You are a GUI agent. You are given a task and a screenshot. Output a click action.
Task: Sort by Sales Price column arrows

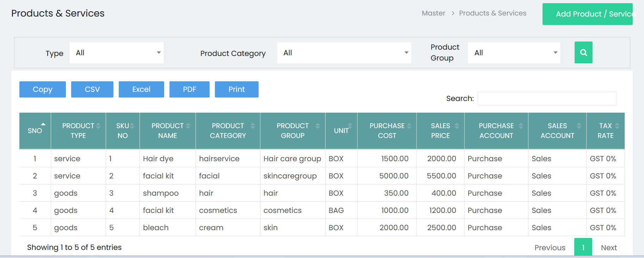pyautogui.click(x=457, y=126)
